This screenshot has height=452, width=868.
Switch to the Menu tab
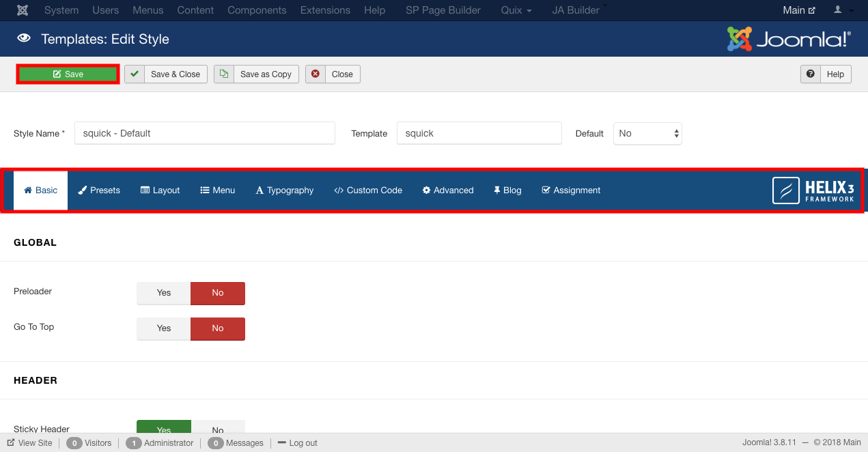click(218, 190)
